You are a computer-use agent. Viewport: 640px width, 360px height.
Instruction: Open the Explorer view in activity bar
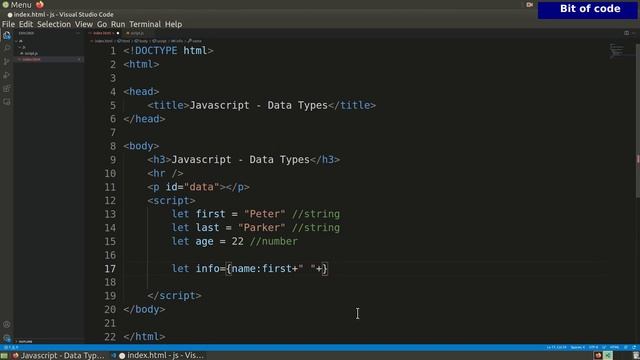[7, 36]
